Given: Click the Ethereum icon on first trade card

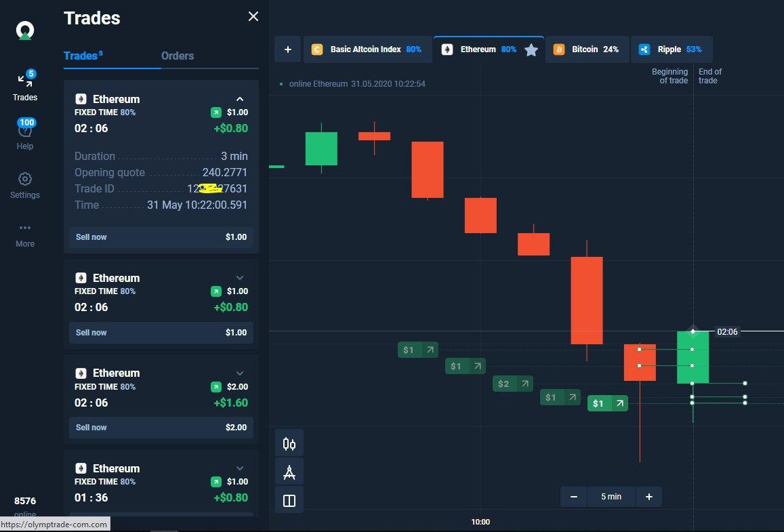Looking at the screenshot, I should (81, 99).
